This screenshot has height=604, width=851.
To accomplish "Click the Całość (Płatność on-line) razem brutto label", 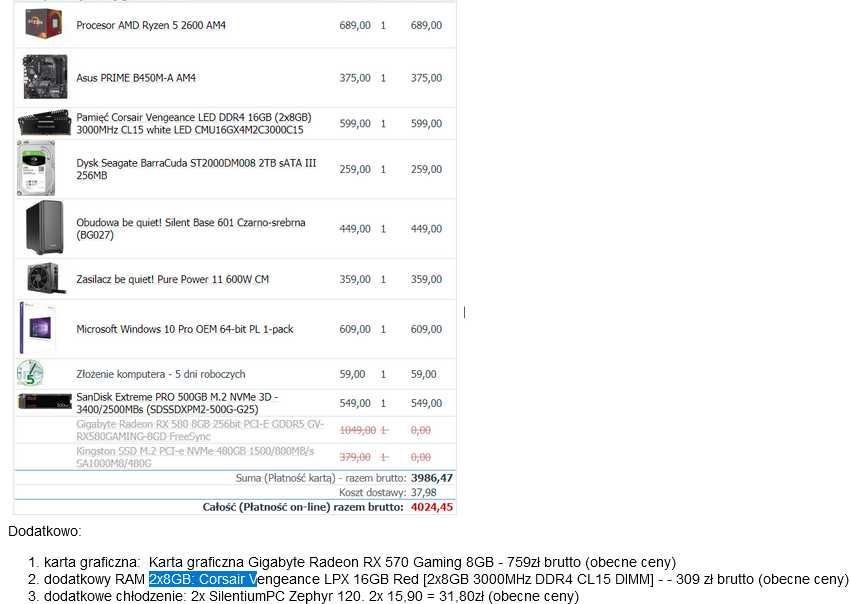I will (x=303, y=507).
